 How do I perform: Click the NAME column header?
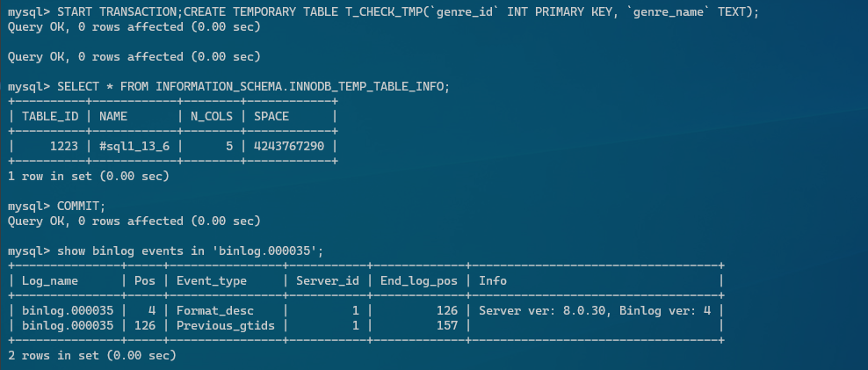pyautogui.click(x=113, y=116)
